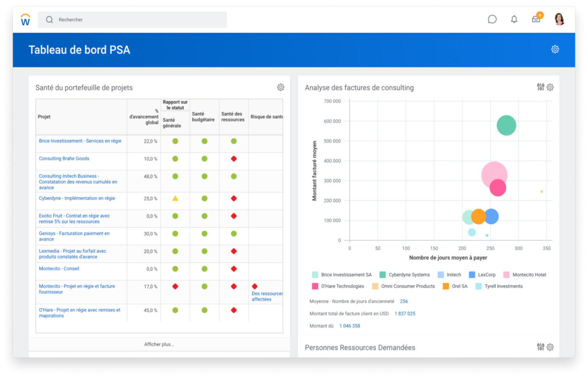Click the Rechercher search field
This screenshot has height=377, width=588.
(132, 20)
